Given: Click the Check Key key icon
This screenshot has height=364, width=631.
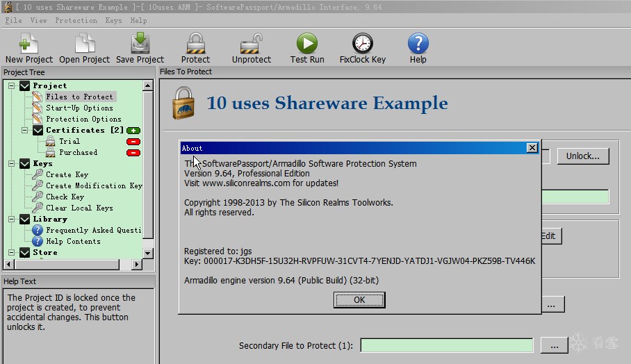Looking at the screenshot, I should pyautogui.click(x=38, y=197).
